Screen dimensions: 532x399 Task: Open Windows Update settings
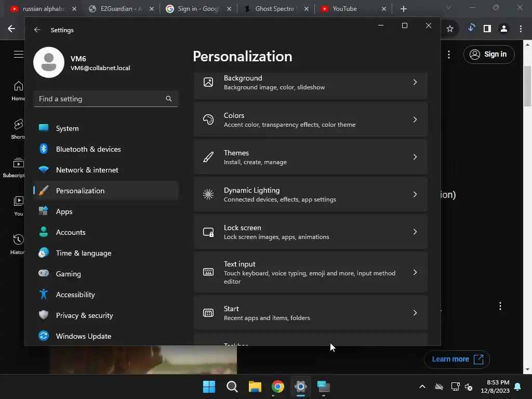coord(106,336)
